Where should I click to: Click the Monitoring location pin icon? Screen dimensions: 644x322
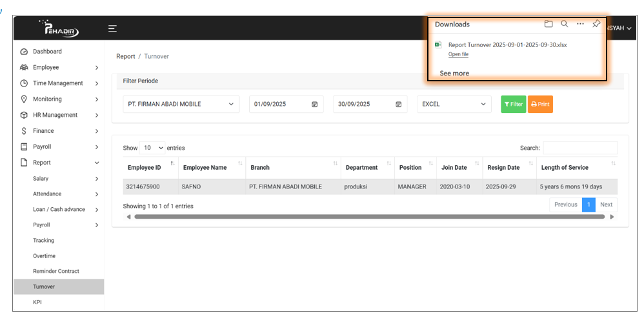pyautogui.click(x=24, y=99)
